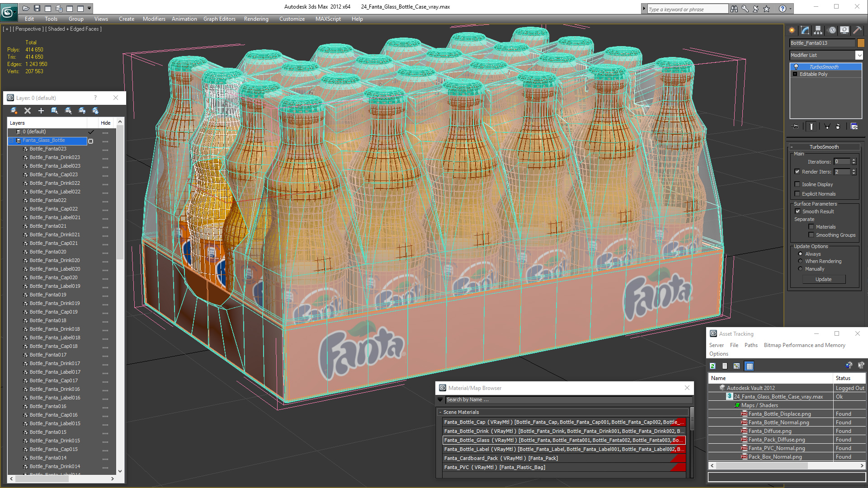Toggle the TurboSmooth lightbulb on/off
The height and width of the screenshot is (488, 868).
tap(796, 67)
